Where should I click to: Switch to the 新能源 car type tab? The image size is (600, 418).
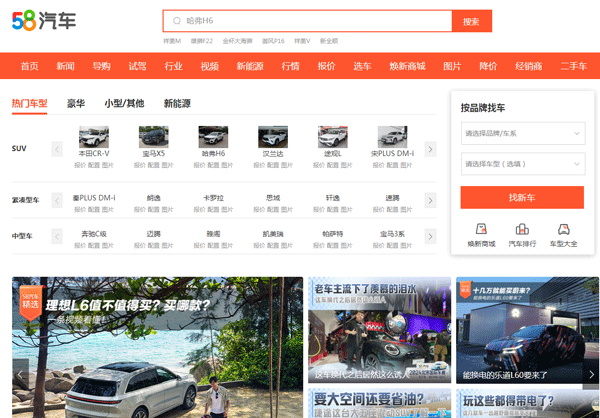click(177, 103)
